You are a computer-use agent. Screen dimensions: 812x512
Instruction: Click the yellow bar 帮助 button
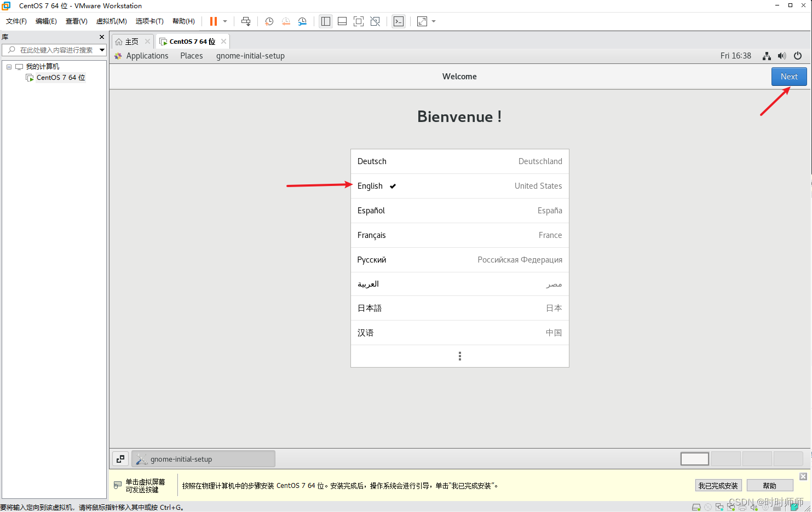(770, 486)
